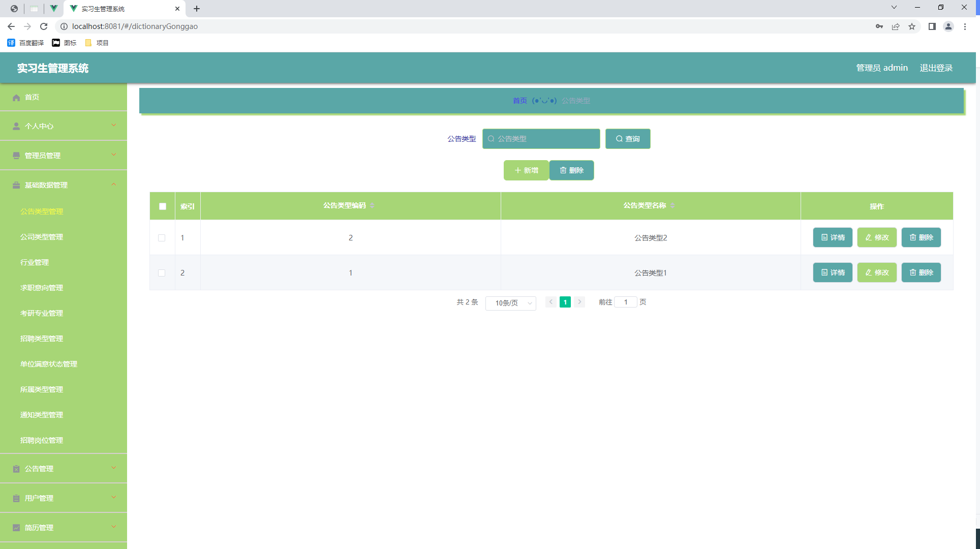Open the 10条/页 page size dropdown
980x549 pixels.
[510, 303]
